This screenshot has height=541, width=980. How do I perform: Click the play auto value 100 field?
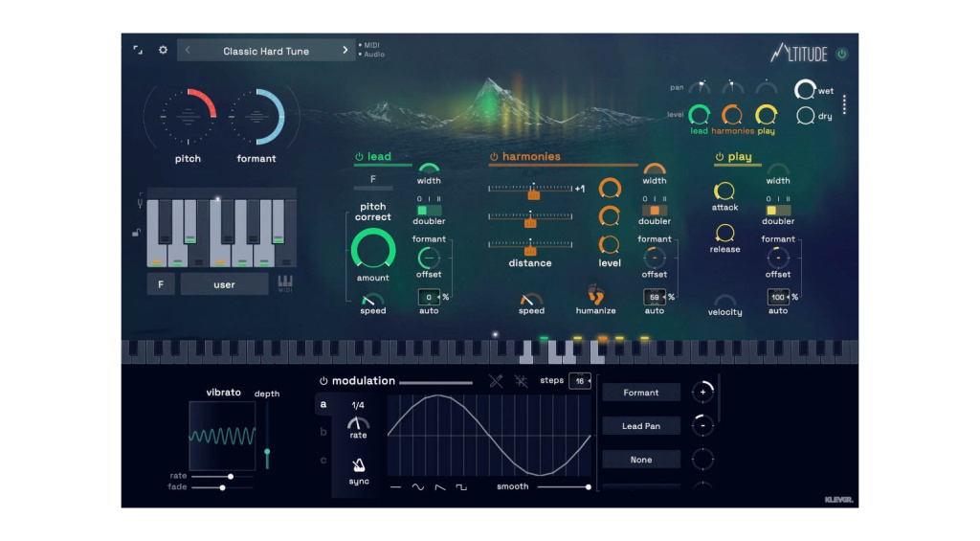point(778,297)
